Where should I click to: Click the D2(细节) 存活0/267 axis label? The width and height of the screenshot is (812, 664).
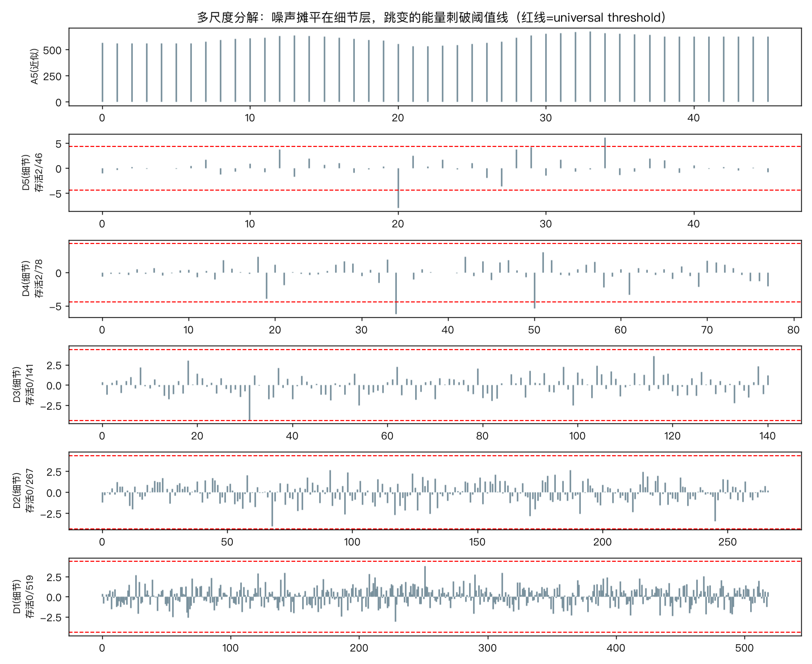tap(23, 491)
